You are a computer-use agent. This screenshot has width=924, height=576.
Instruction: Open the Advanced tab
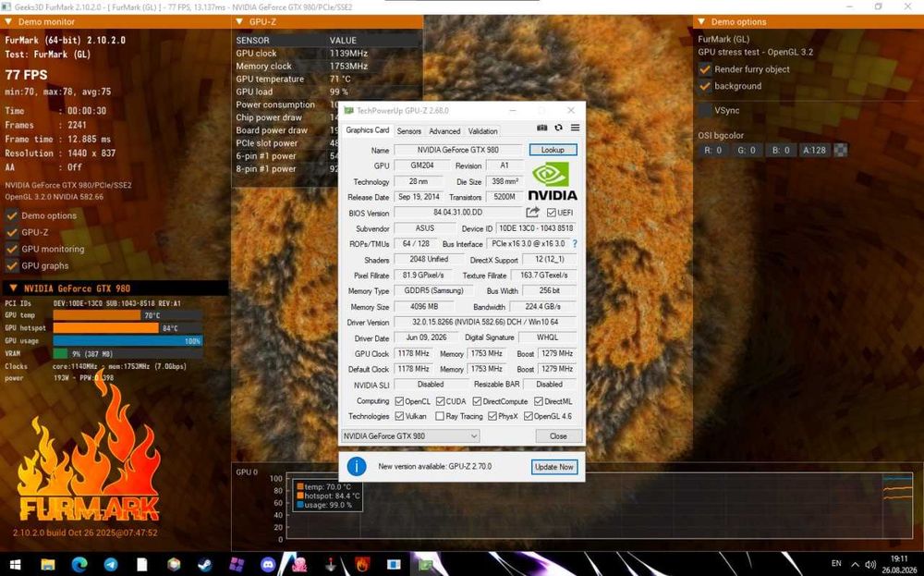coord(444,131)
